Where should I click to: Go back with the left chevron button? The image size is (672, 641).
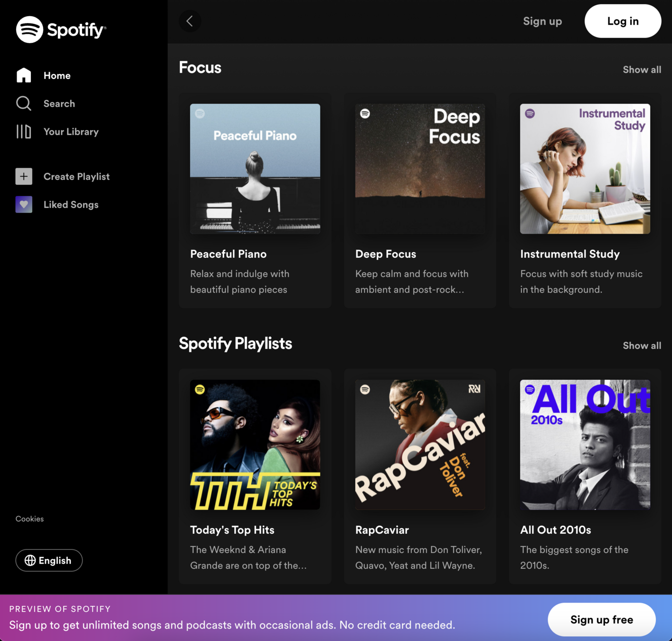click(x=190, y=21)
